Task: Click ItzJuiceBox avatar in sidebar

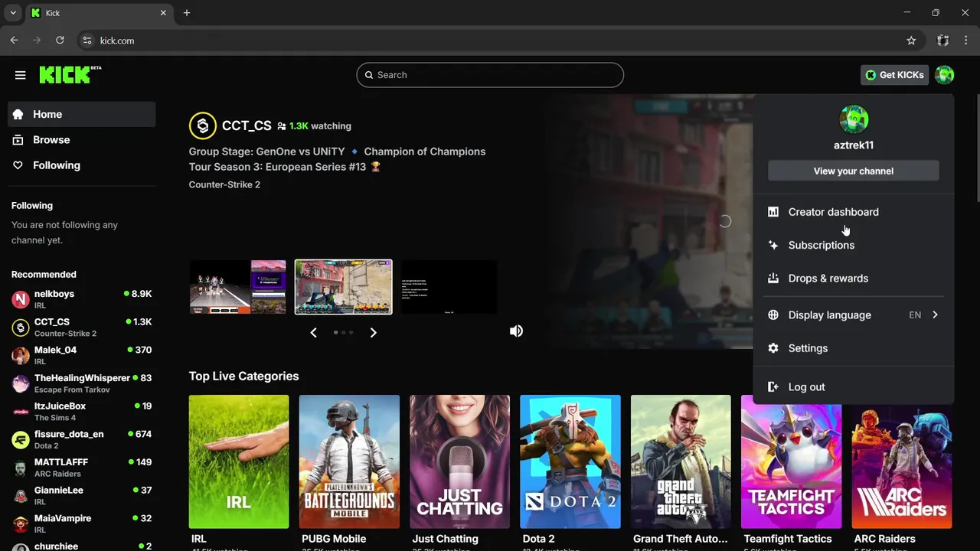Action: coord(21,412)
